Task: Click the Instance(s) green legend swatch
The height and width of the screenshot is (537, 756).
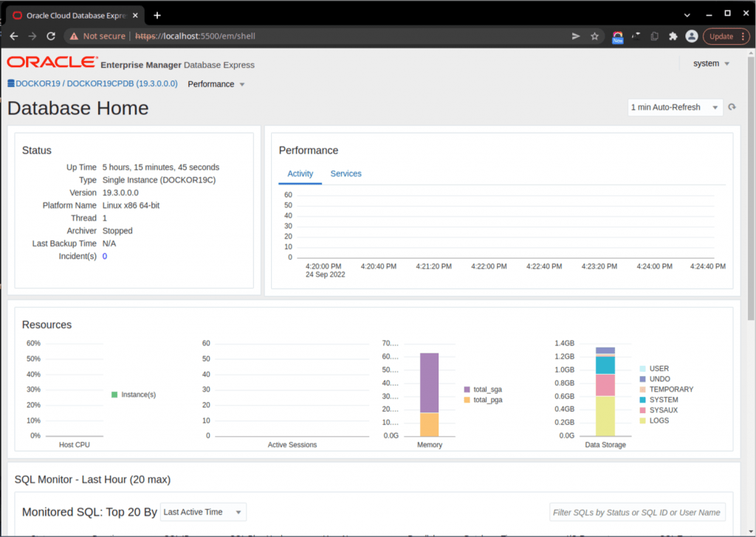Action: 114,395
